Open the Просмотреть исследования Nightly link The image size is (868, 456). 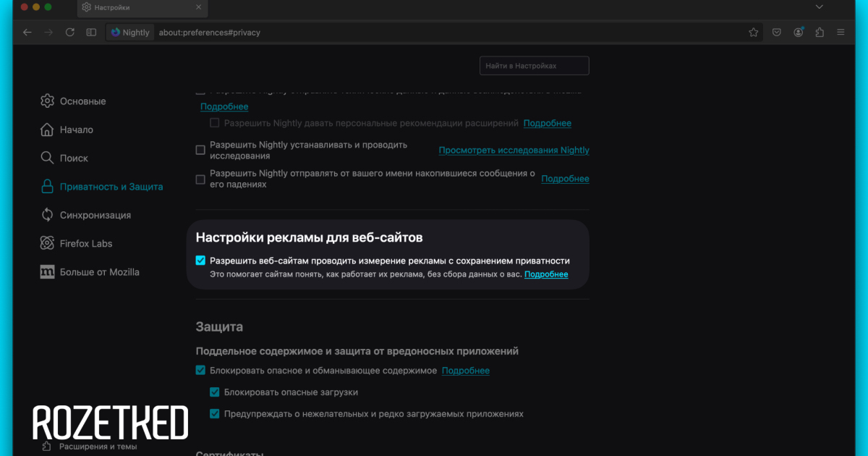click(x=514, y=150)
